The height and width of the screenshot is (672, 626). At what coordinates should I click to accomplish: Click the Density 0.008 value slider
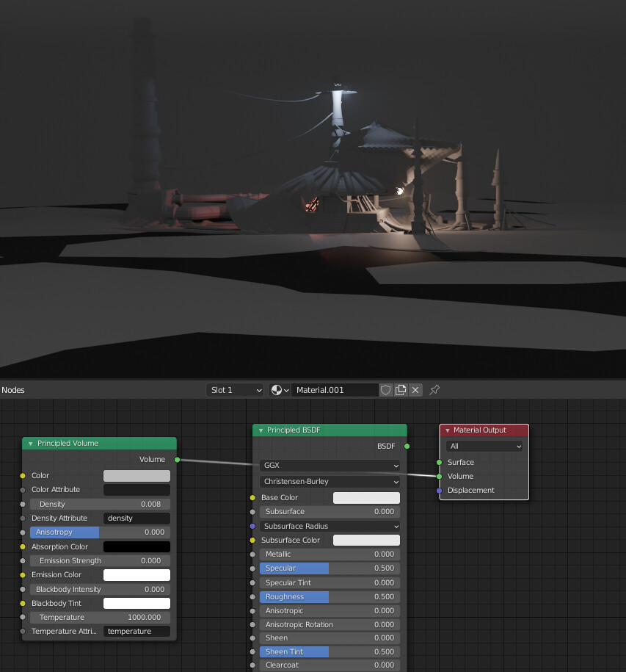pyautogui.click(x=100, y=505)
